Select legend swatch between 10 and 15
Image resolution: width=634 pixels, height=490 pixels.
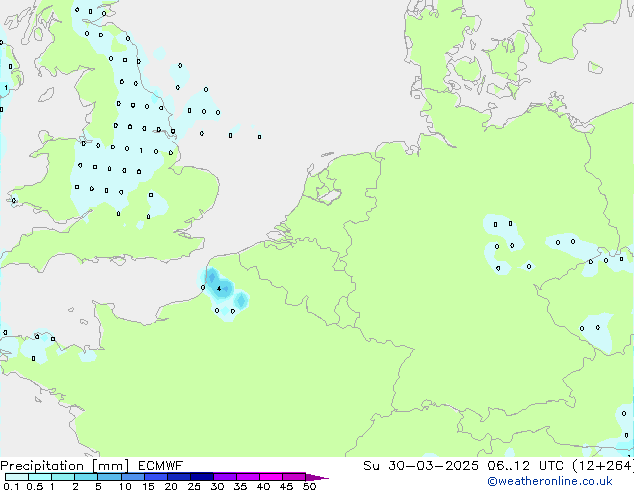[135, 478]
